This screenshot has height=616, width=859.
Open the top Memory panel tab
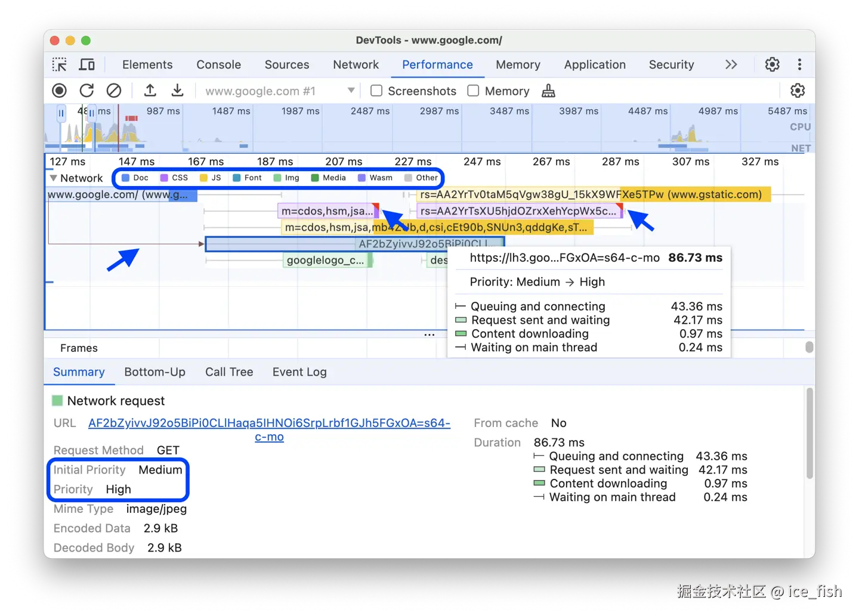(518, 64)
